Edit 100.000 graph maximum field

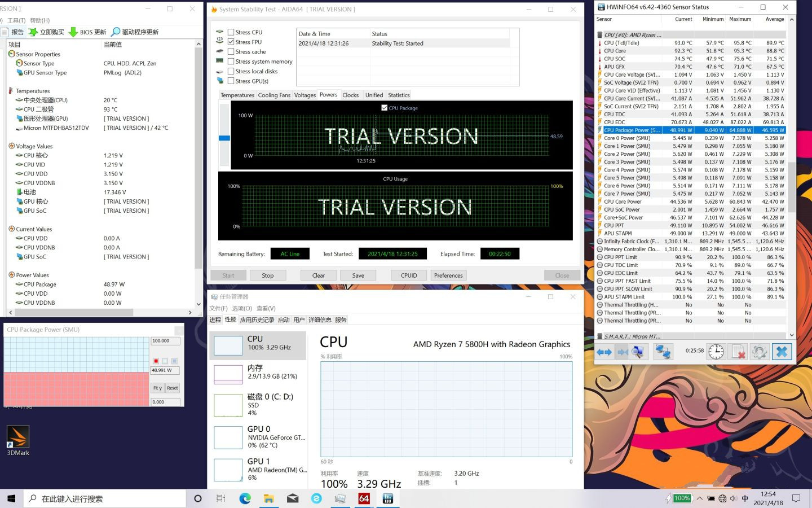pyautogui.click(x=166, y=341)
